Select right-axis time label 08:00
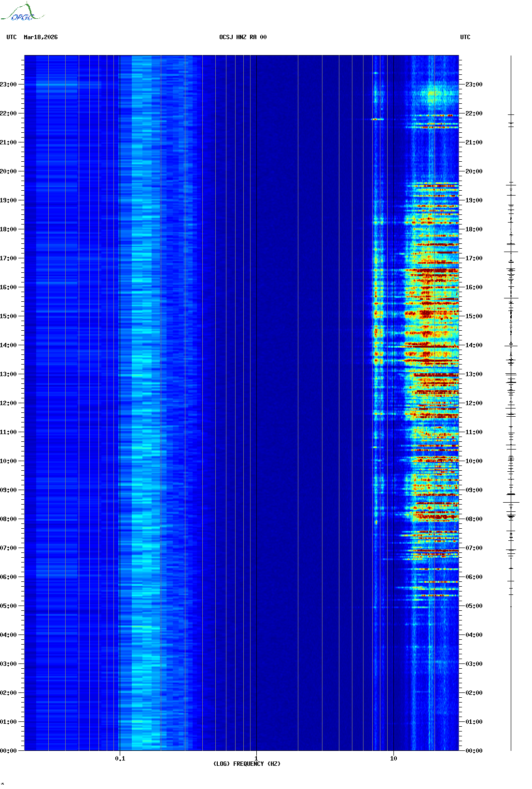The image size is (532, 789). coord(474,519)
